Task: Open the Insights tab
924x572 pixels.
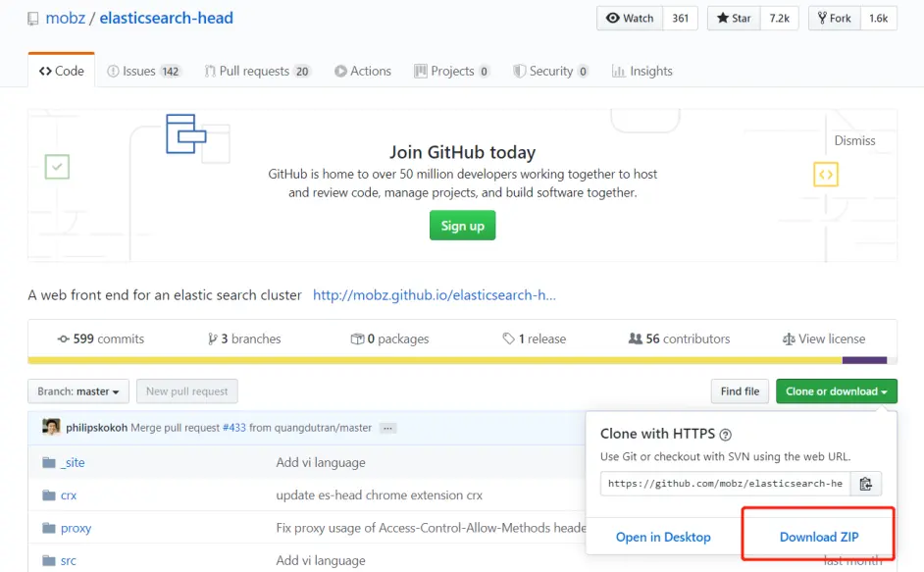Action: tap(642, 72)
